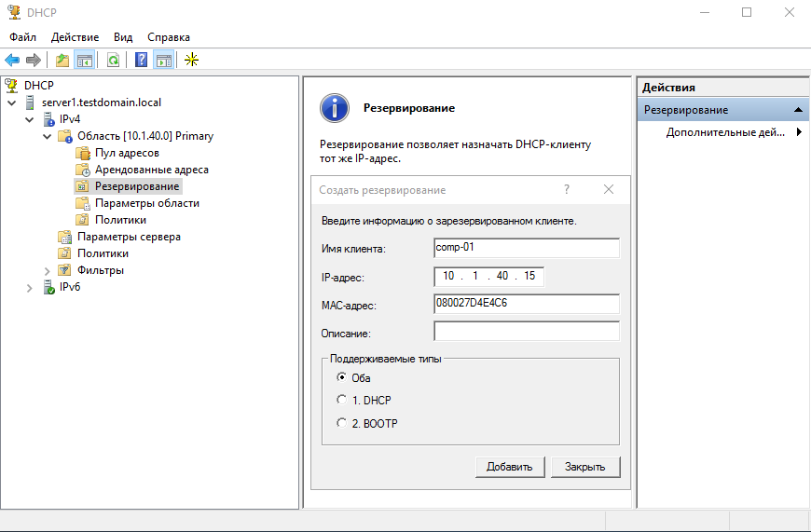811x532 pixels.
Task: Toggle the Show/Hide Action Pane toolbar icon
Action: (164, 60)
